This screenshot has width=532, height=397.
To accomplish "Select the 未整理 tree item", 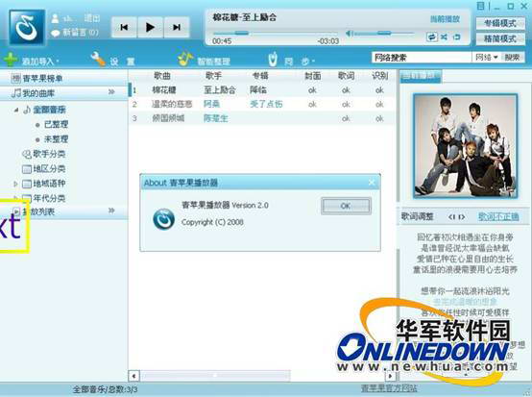I will click(56, 139).
